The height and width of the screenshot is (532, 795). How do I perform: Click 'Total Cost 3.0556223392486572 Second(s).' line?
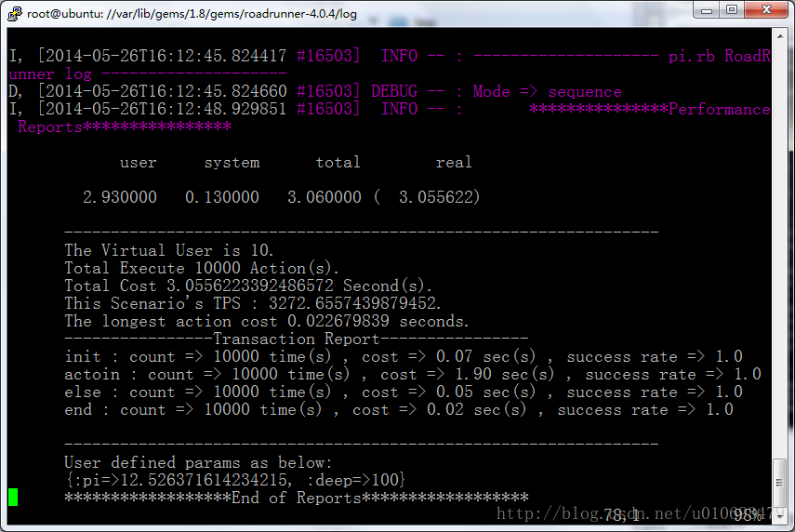click(x=248, y=286)
